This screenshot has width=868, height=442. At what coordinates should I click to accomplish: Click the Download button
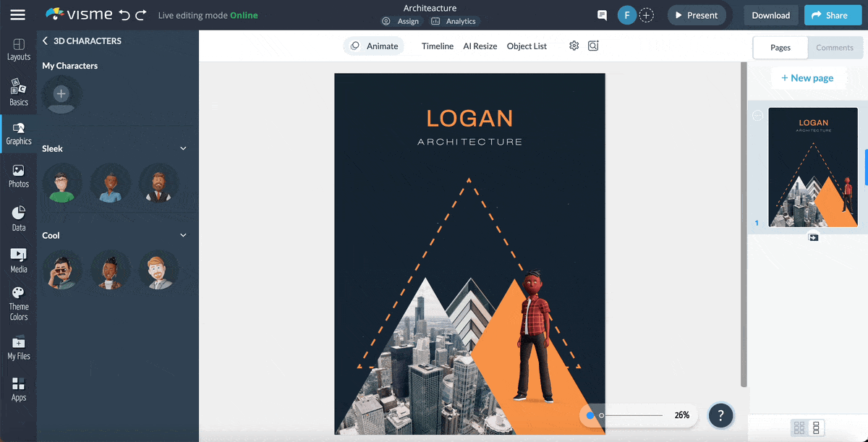770,14
